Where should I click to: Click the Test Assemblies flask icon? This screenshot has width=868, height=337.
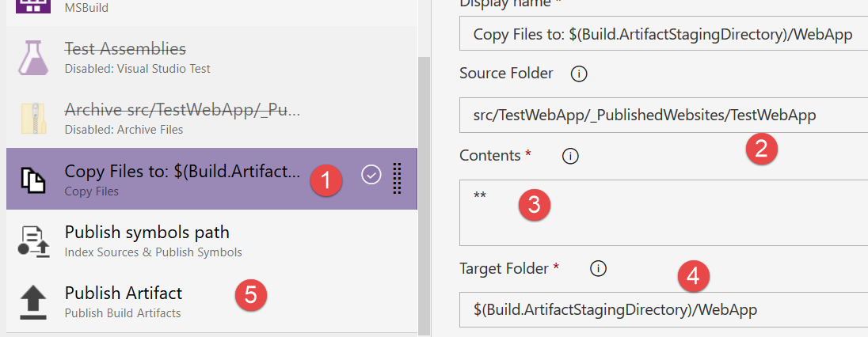point(33,58)
